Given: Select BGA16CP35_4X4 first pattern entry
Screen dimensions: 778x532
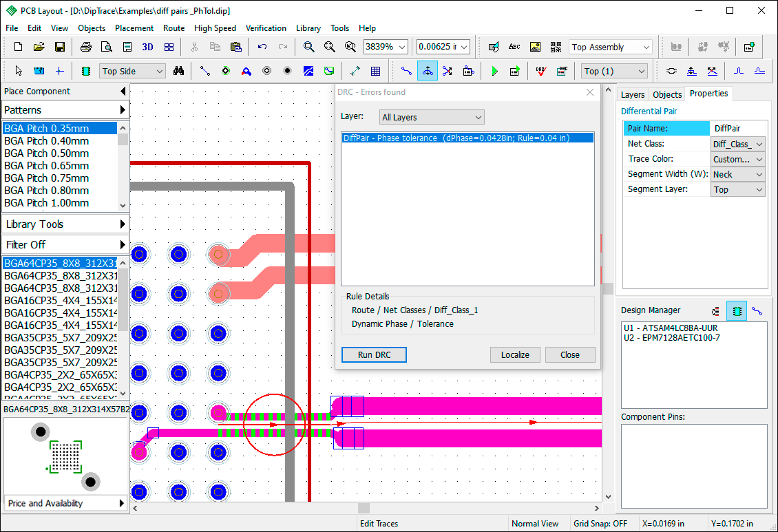Looking at the screenshot, I should tap(61, 301).
